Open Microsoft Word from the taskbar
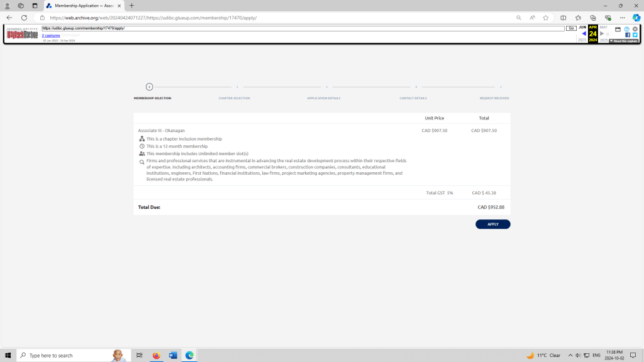Screen dimensions: 644x362 pyautogui.click(x=173, y=355)
